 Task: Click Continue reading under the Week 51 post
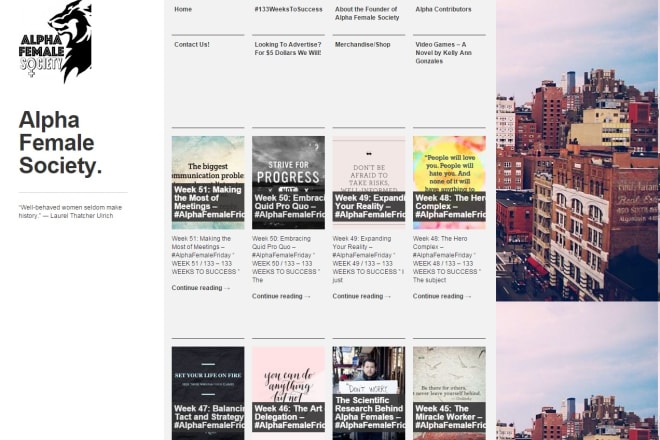[x=201, y=288]
